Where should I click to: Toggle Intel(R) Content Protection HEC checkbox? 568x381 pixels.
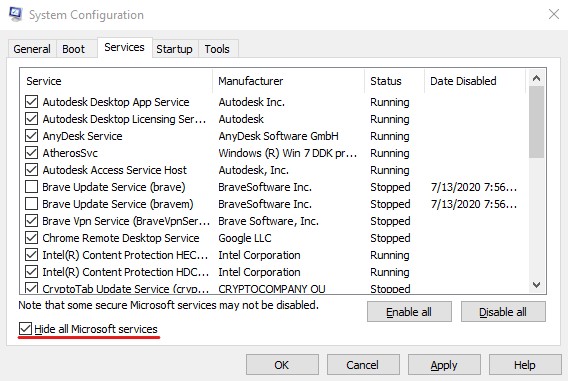(32, 255)
